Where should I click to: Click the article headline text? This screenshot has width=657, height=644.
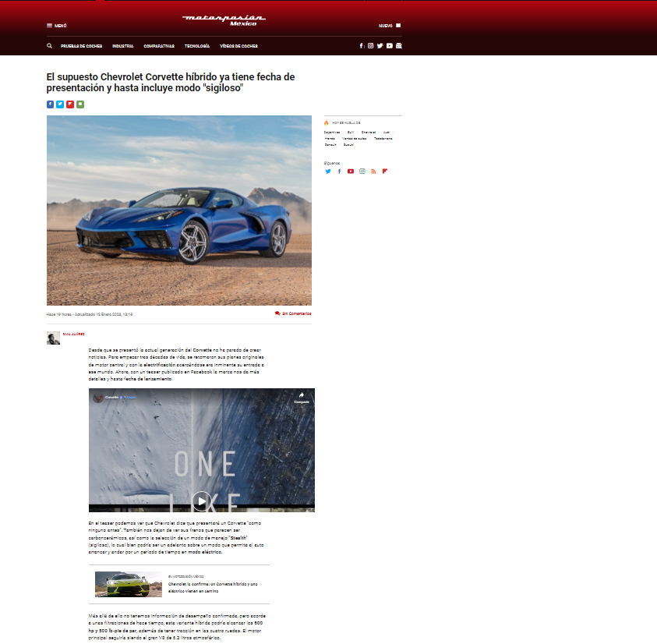coord(171,82)
